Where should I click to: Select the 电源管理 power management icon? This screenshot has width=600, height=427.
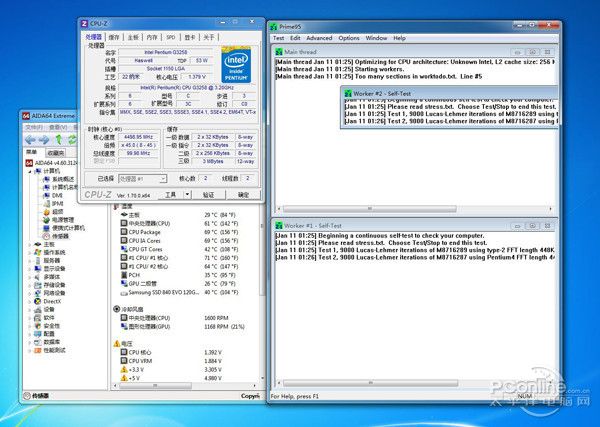coord(46,220)
